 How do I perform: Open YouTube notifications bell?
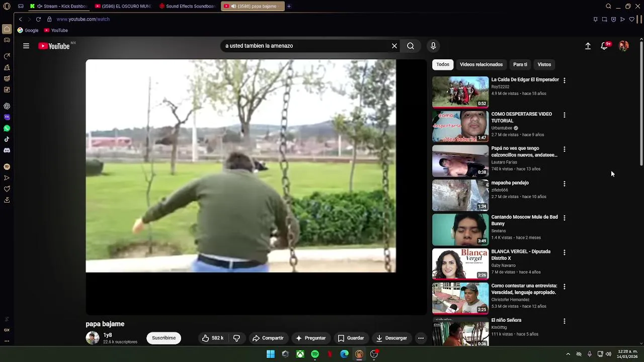tap(605, 46)
